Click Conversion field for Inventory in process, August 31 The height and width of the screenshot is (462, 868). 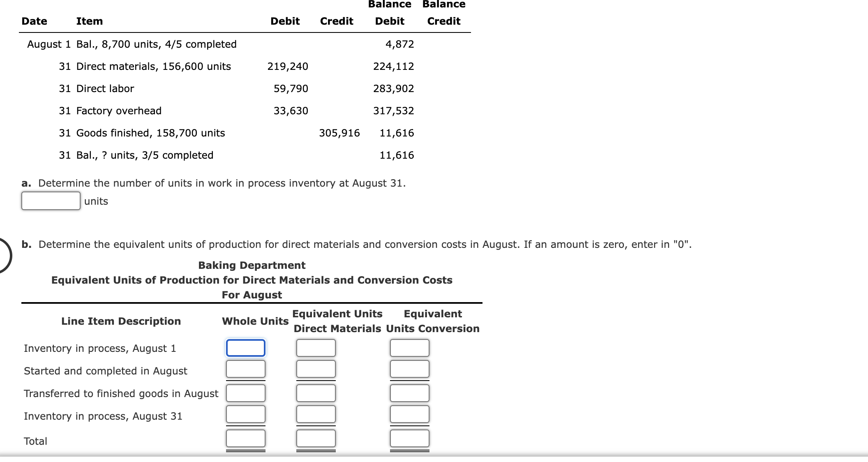409,414
